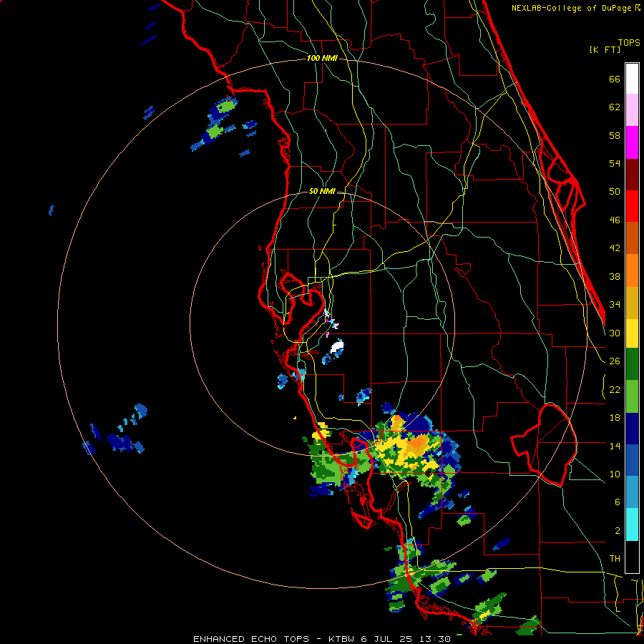
Task: Click the 66 legend value
Action: point(615,79)
